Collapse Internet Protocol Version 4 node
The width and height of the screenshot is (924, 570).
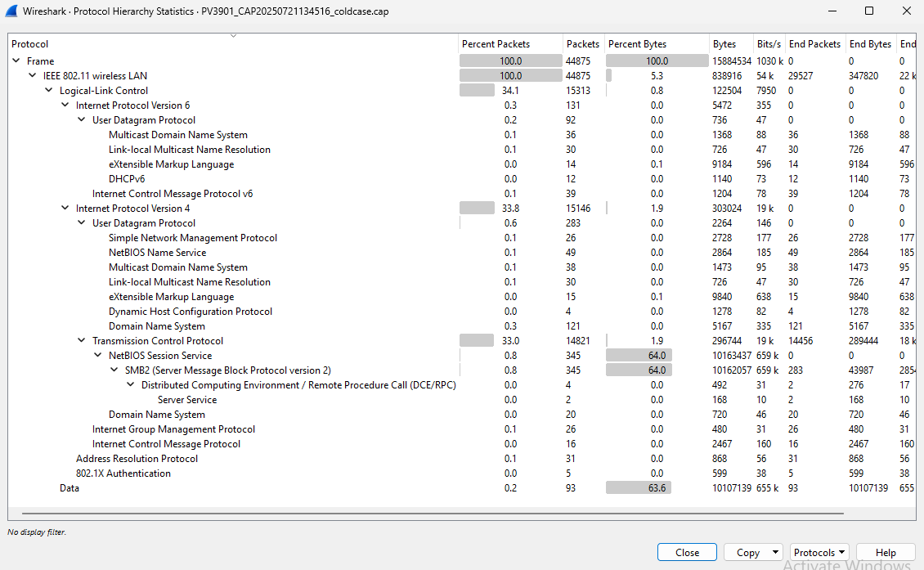(65, 208)
